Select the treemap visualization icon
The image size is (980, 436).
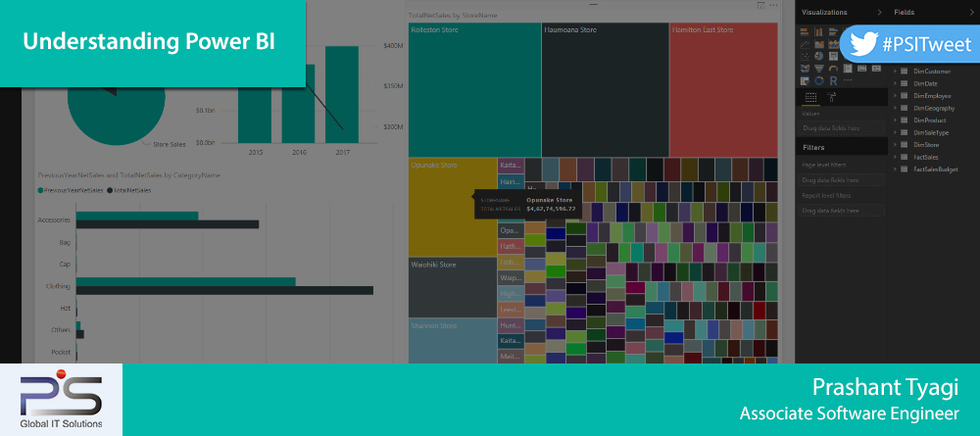pos(833,56)
